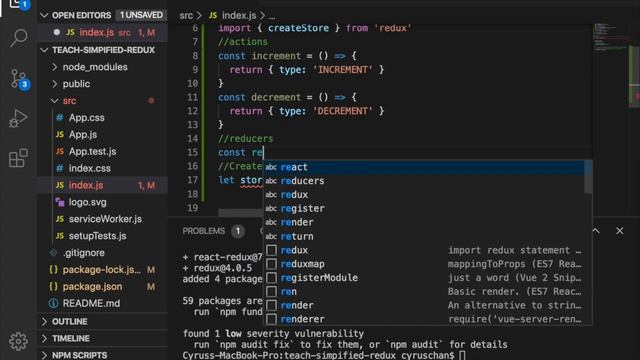The width and height of the screenshot is (640, 360).
Task: Choose 'render' abc word suggestion
Action: [424, 222]
